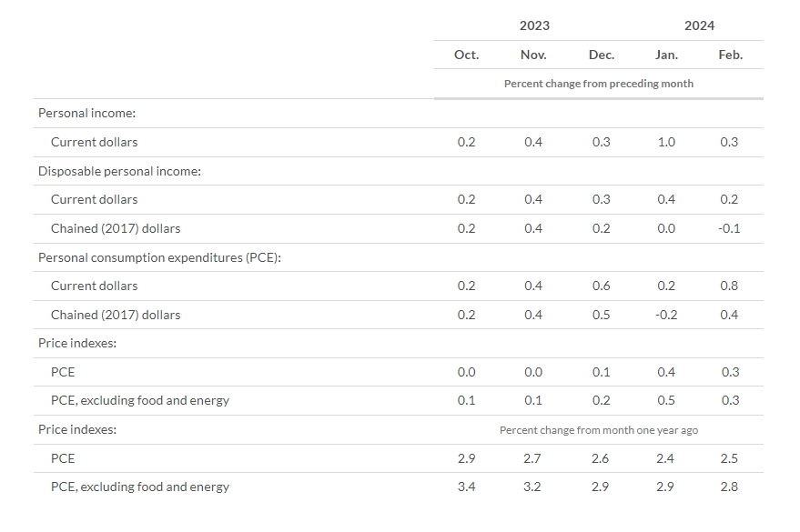Screen dimensions: 800x532
Task: Click the Nov. column header
Action: click(533, 55)
